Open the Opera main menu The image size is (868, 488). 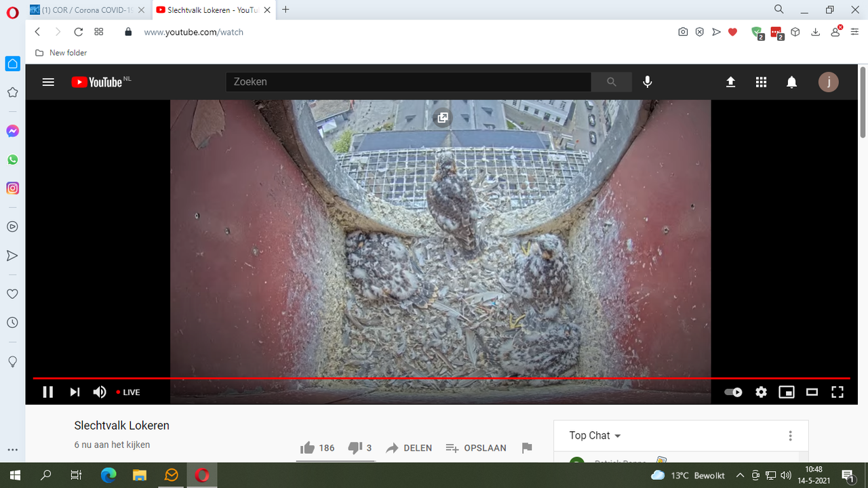[12, 13]
